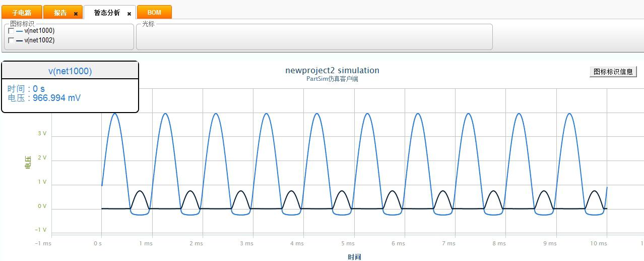Click the -1 V y-axis tick label
Screen dimensions: 644x261
click(x=40, y=230)
